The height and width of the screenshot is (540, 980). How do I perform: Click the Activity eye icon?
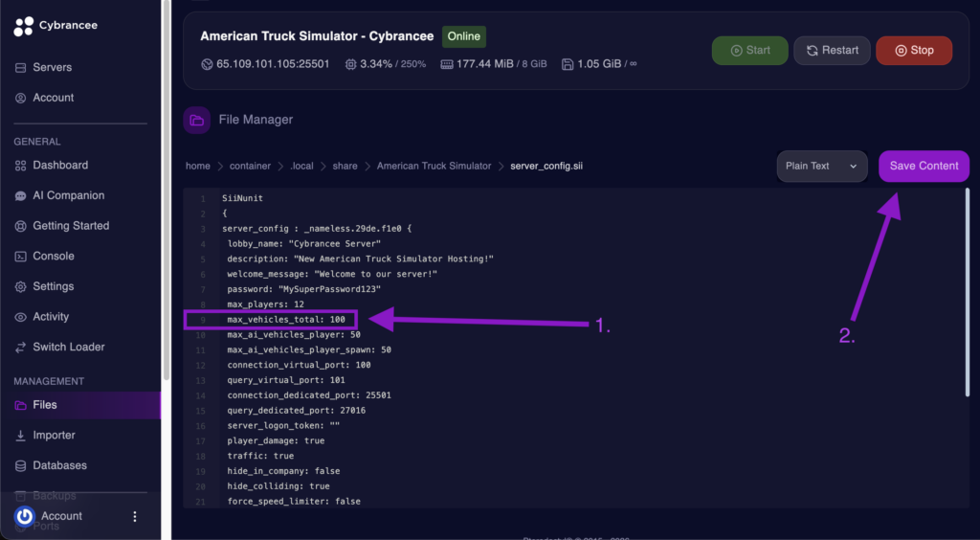[21, 317]
